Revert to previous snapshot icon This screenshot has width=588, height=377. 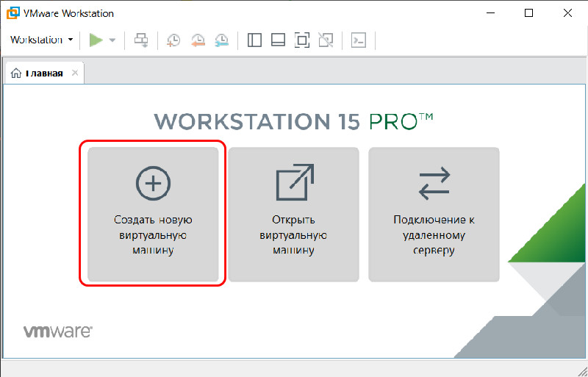coord(198,40)
